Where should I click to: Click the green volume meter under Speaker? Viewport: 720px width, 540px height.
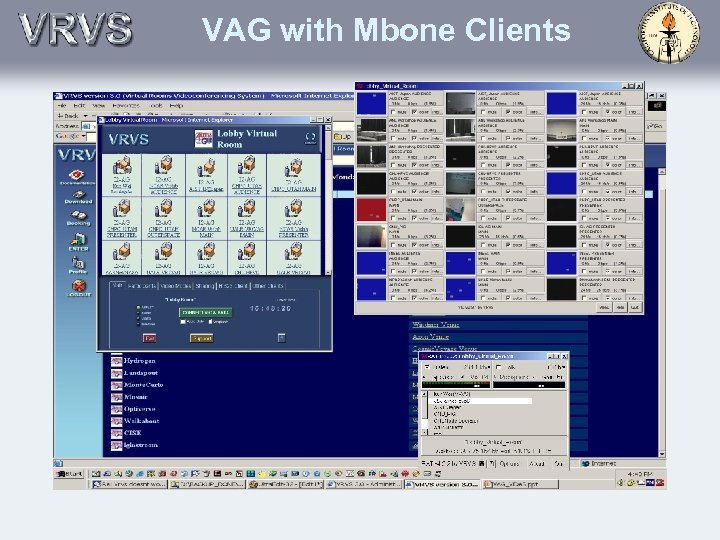[x=456, y=385]
